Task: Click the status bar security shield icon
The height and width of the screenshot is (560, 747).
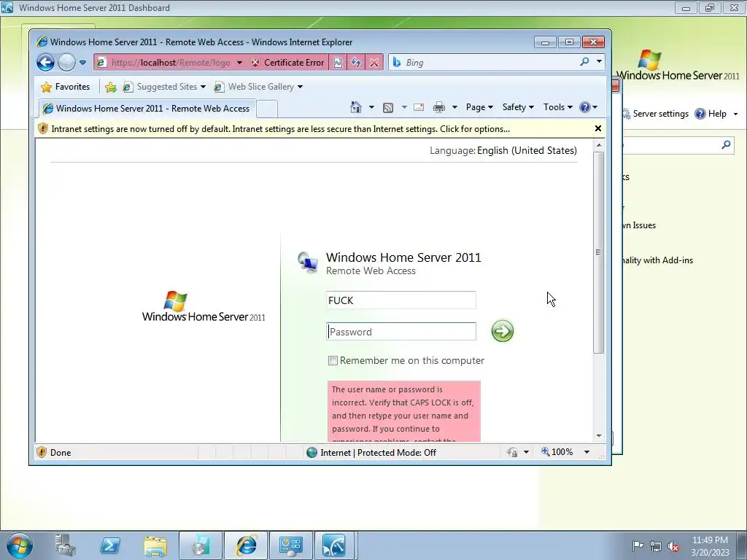Action: (x=42, y=452)
